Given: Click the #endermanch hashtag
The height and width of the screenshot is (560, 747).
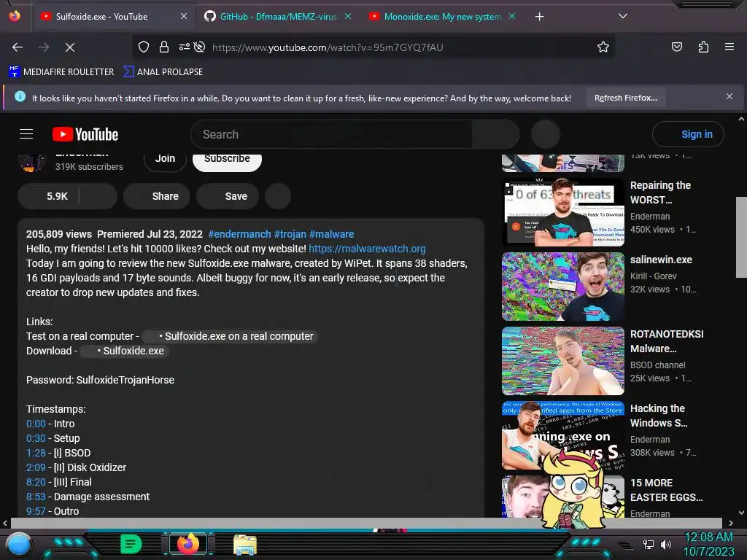Looking at the screenshot, I should [239, 234].
